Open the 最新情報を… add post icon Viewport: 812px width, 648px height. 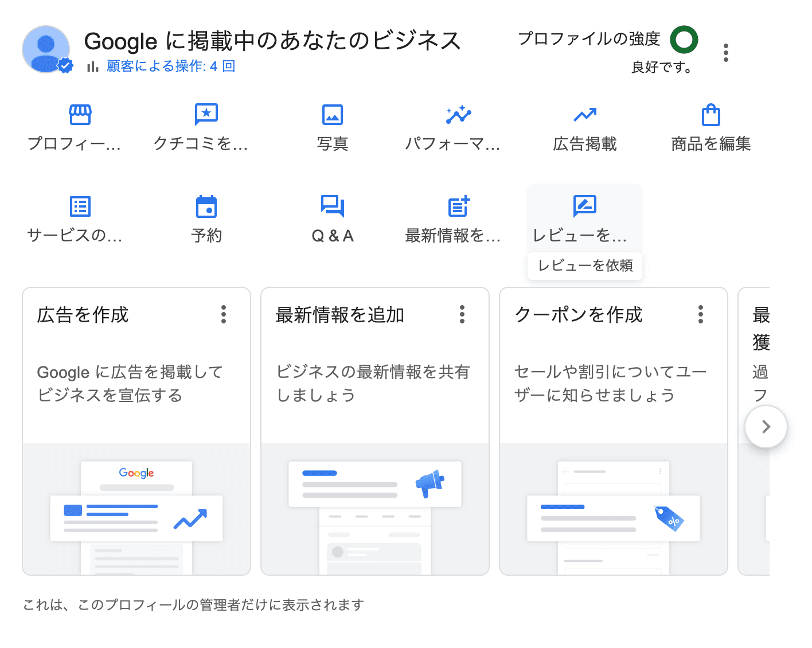(x=459, y=206)
